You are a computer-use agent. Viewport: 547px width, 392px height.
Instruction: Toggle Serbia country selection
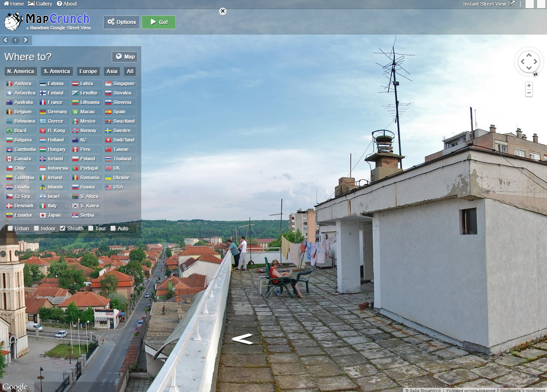tap(87, 215)
